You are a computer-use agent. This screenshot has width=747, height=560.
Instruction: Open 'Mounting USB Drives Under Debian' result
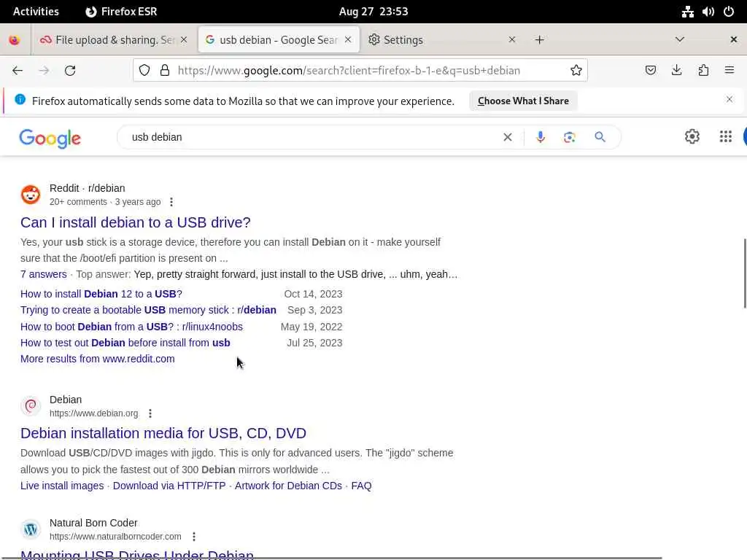137,555
